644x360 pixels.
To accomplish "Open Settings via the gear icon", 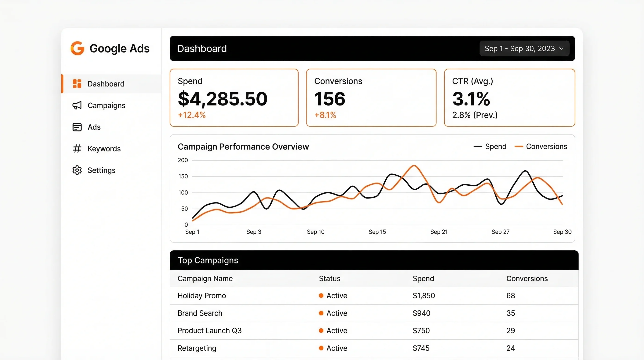I will [x=77, y=170].
